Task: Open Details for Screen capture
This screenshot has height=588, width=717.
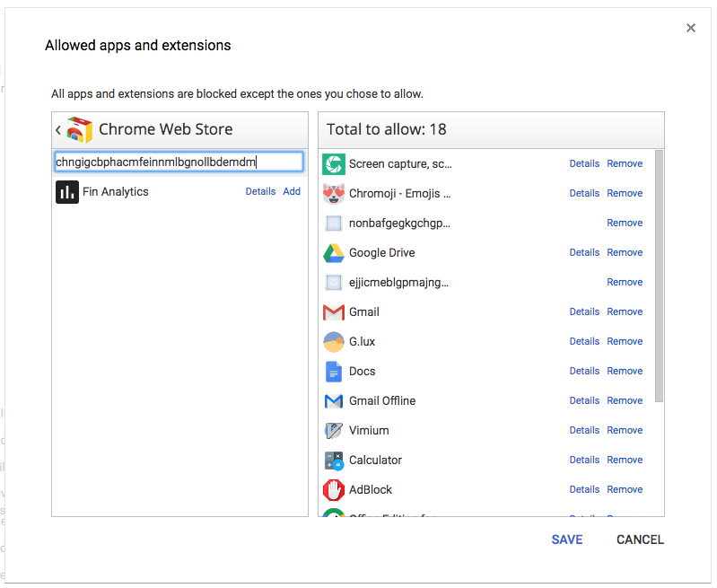Action: pos(584,163)
